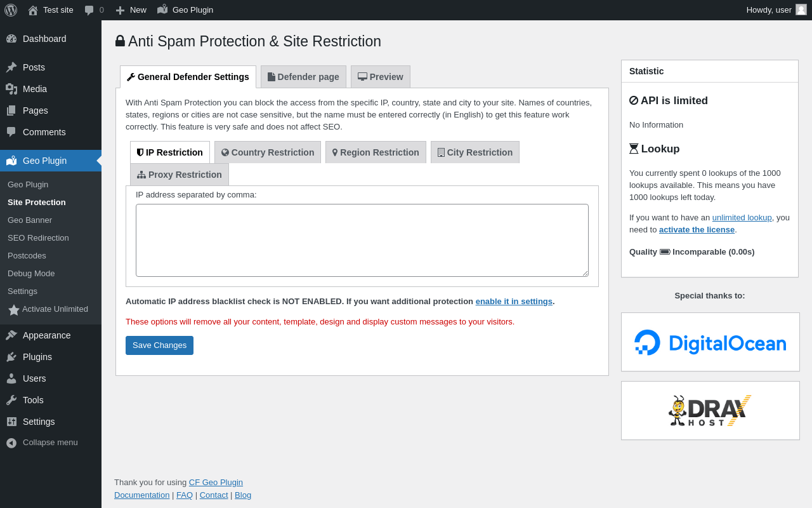Click the WordPress logo icon

[11, 10]
